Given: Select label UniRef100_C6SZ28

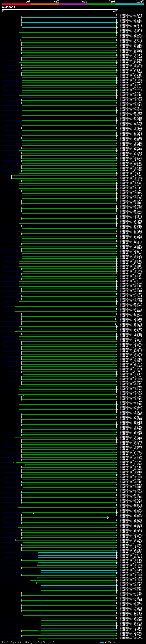Looking at the screenshot, I should 131,140.
